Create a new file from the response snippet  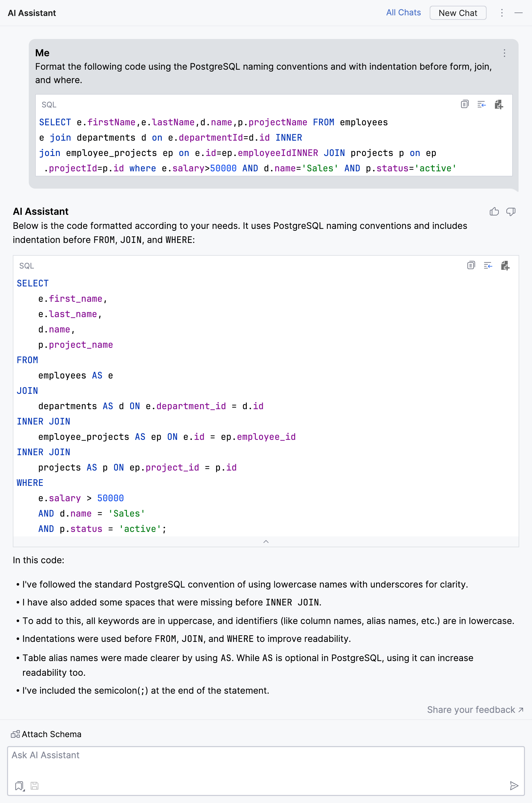[505, 266]
